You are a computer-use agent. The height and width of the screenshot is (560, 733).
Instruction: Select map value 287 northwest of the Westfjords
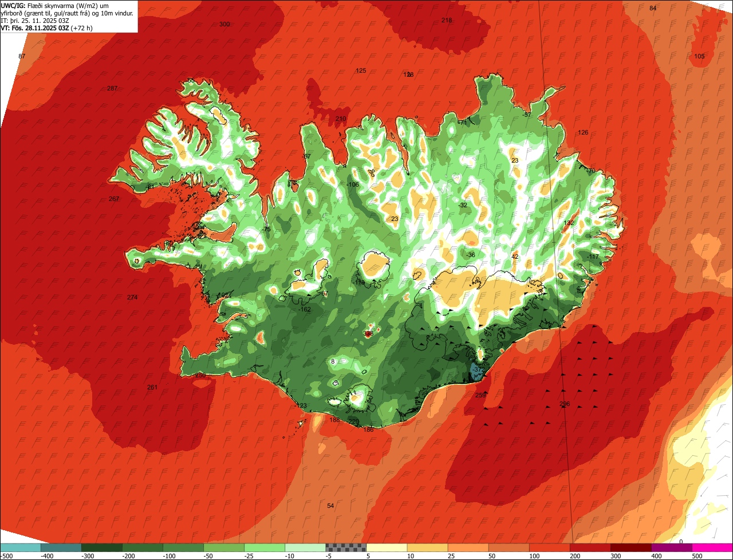[x=112, y=88]
